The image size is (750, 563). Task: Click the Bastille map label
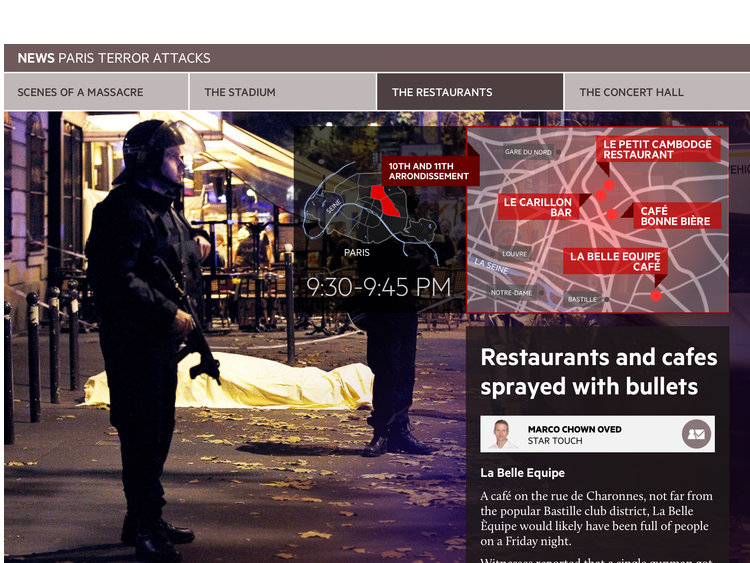tap(582, 299)
